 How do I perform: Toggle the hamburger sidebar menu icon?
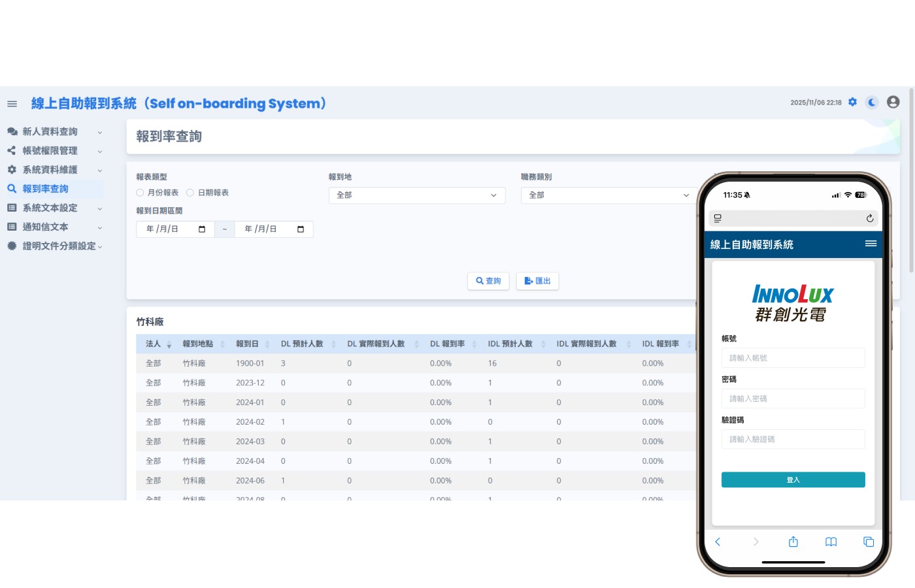(12, 104)
